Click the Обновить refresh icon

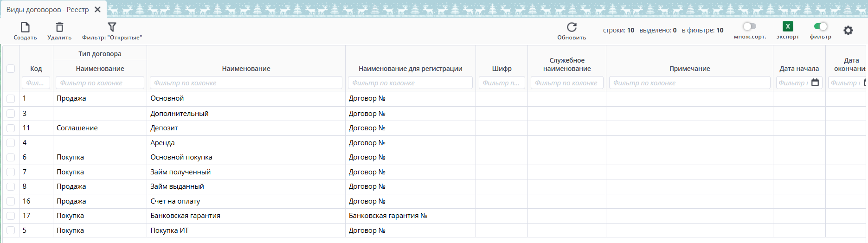[572, 27]
